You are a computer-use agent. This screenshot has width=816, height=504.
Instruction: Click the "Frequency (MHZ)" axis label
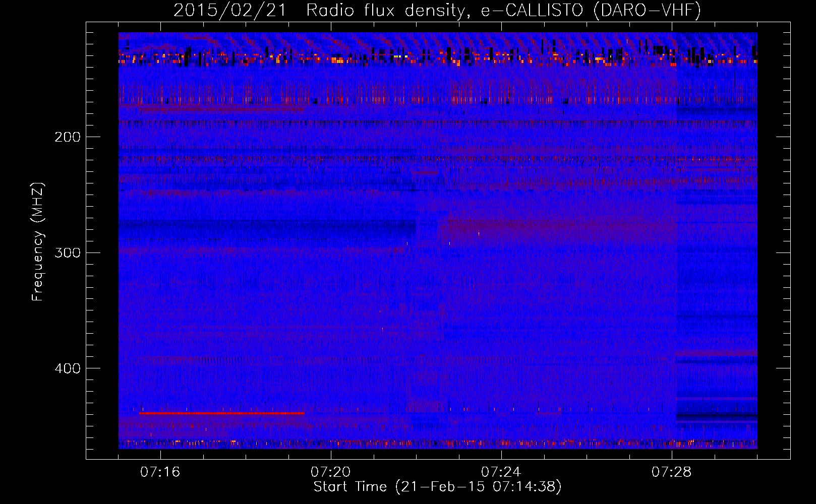tap(38, 242)
